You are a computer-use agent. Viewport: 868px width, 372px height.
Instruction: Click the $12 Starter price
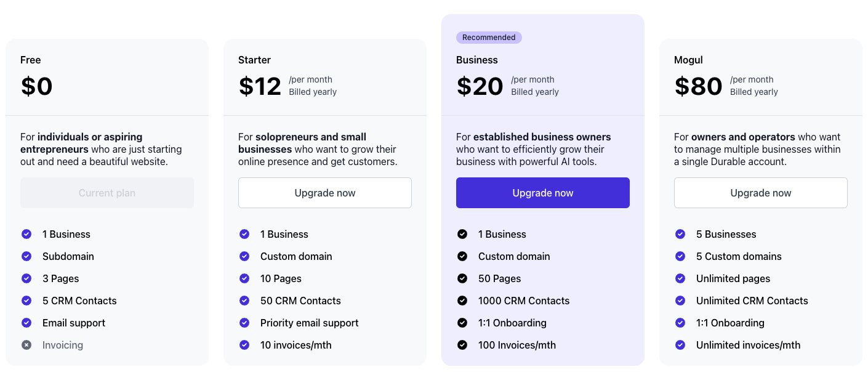[x=260, y=86]
